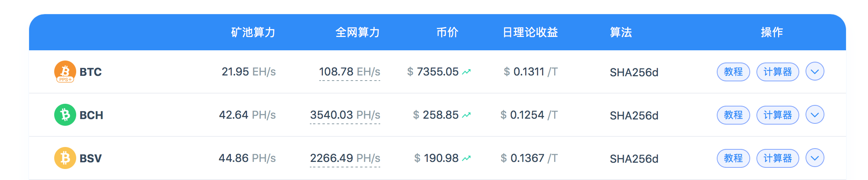Open the BCH 教程 tutorial button
The image size is (868, 180).
[x=733, y=115]
